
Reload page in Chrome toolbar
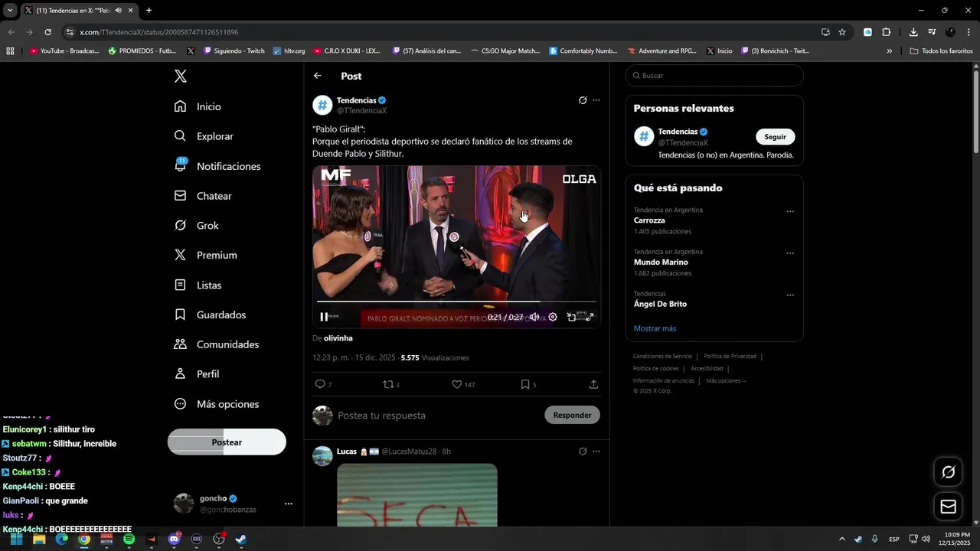tap(47, 32)
